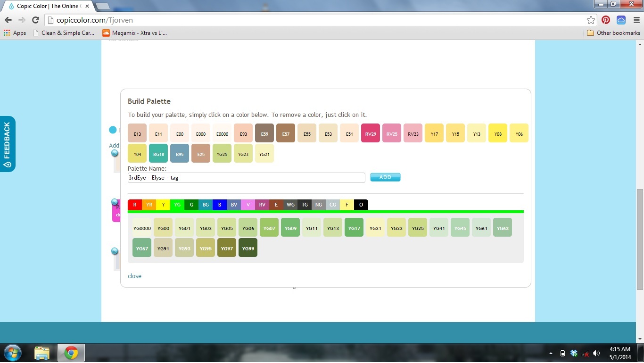Reload the page with the refresh icon

[35, 20]
